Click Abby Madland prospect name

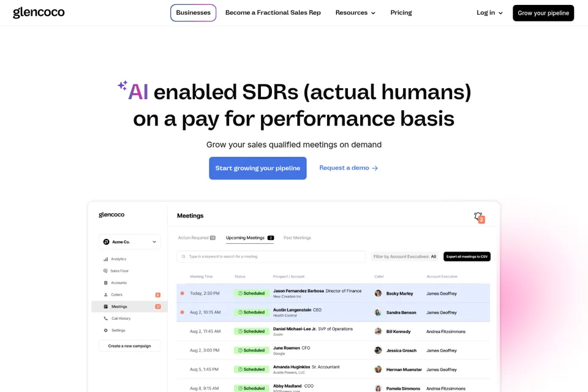click(287, 386)
